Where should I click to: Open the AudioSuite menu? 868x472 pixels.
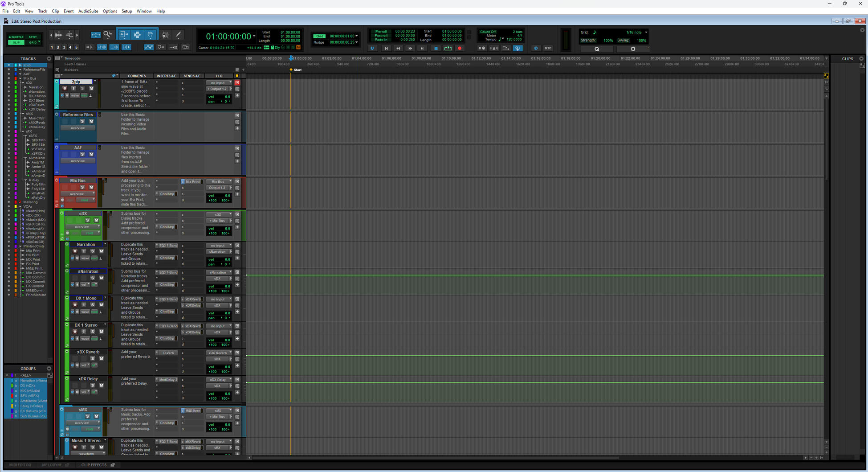[88, 11]
